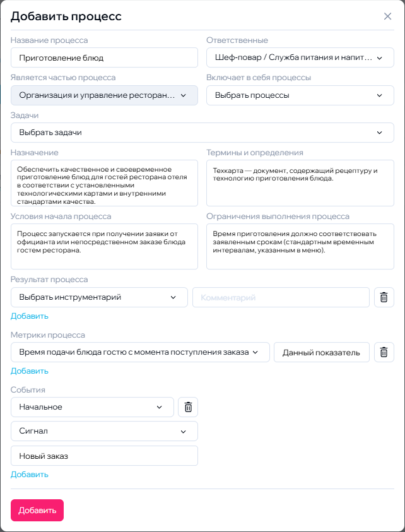Open the Выбрать инструментарий dropdown

tap(99, 297)
